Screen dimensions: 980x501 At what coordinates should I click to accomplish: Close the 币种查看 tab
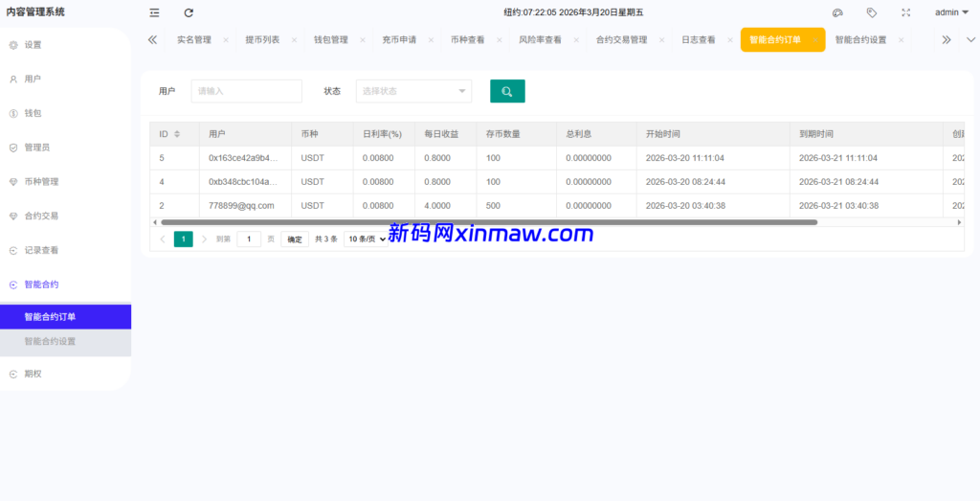click(499, 40)
